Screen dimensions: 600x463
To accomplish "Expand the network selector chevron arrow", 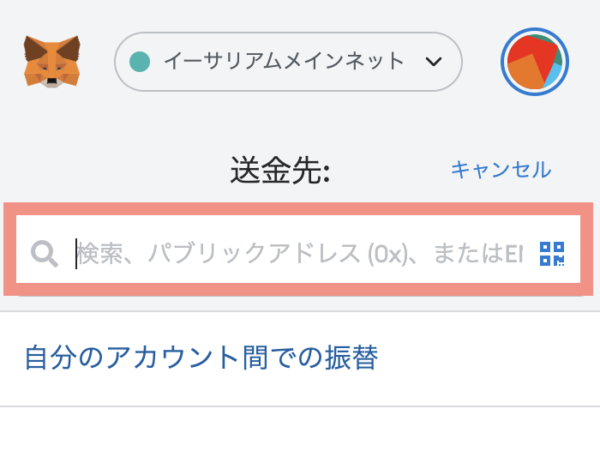I will tap(434, 62).
